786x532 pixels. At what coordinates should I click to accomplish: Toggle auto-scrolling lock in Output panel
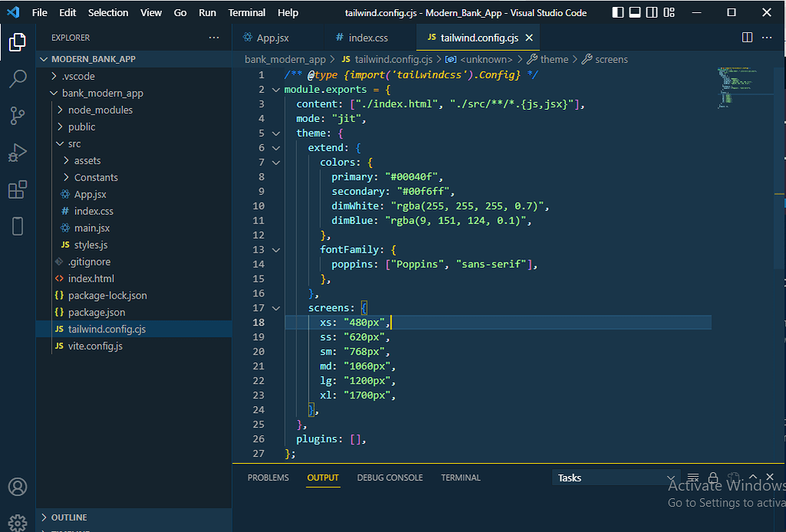pyautogui.click(x=713, y=477)
